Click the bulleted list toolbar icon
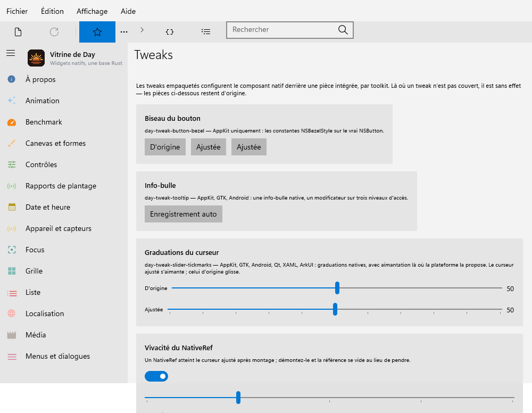This screenshot has width=532, height=413. (205, 32)
